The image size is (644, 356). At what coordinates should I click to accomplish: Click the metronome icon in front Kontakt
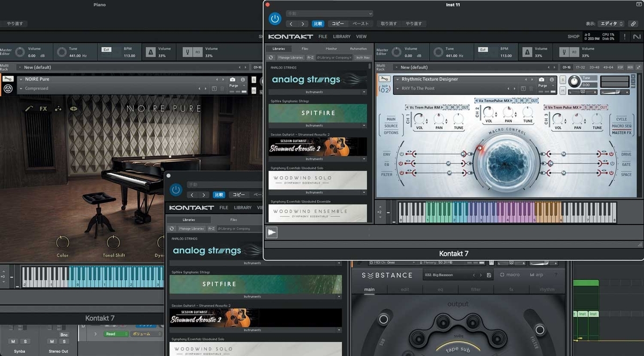click(x=527, y=52)
